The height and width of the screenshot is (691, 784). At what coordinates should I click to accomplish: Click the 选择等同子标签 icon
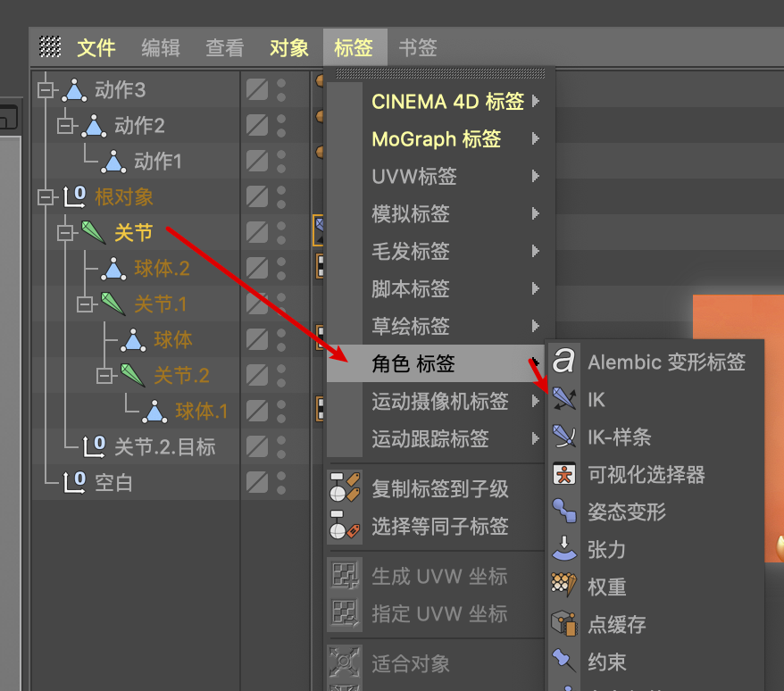[345, 526]
